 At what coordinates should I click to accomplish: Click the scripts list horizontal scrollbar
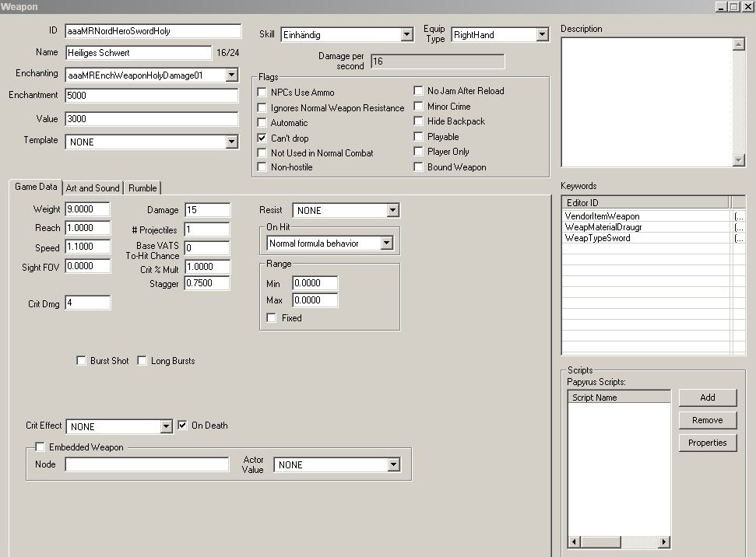point(620,541)
